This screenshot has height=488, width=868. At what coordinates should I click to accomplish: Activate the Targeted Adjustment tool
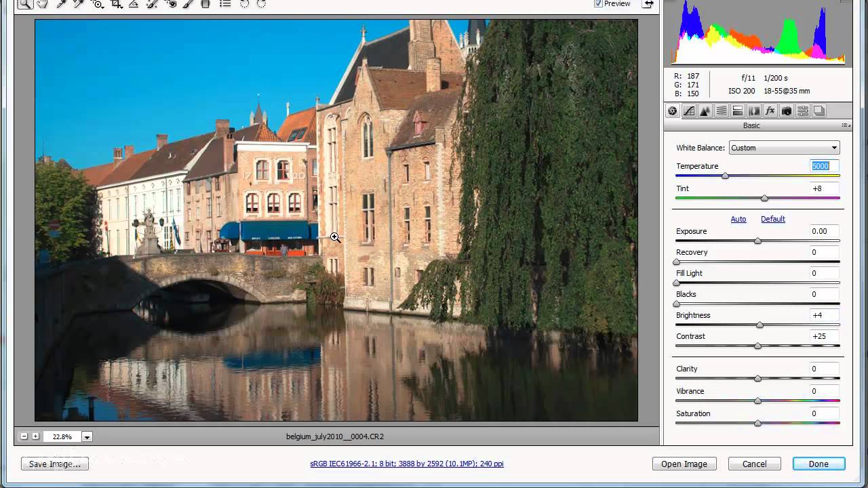point(98,3)
